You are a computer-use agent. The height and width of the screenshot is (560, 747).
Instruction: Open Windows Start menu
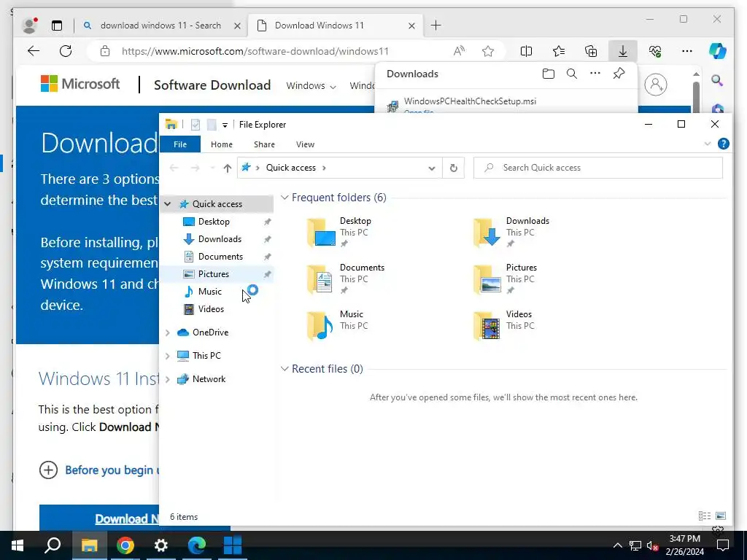click(x=18, y=545)
